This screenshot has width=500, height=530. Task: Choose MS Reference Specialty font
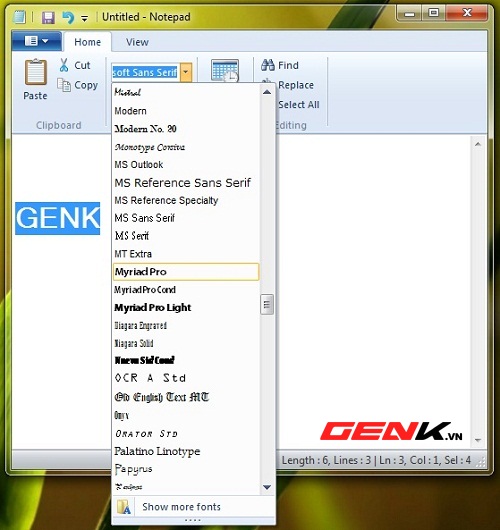(186, 200)
